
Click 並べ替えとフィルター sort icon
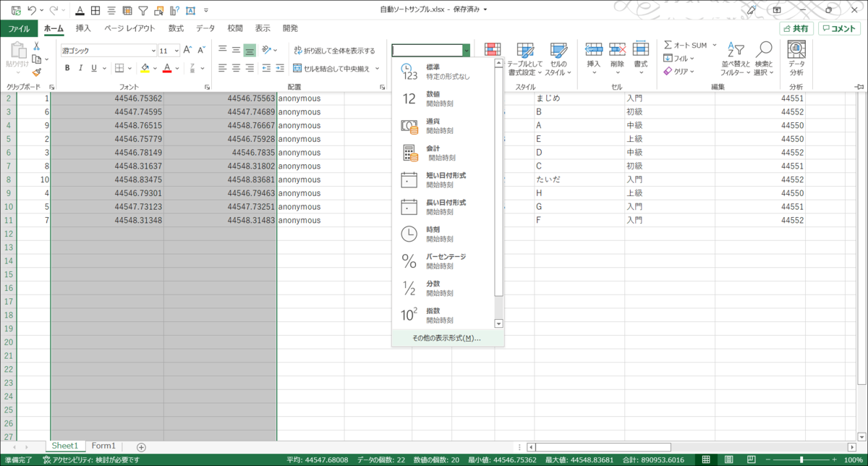pos(736,49)
